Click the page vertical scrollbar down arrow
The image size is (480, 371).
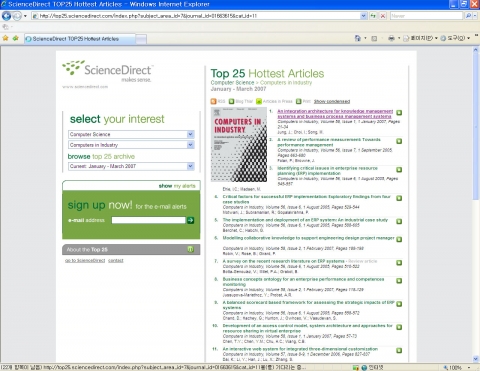(x=475, y=359)
